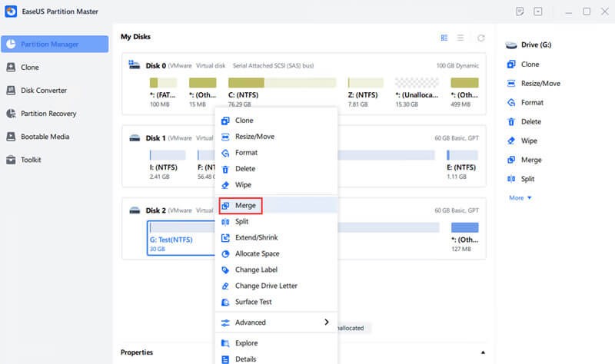Image resolution: width=615 pixels, height=364 pixels.
Task: Choose Change Drive Letter menu entry
Action: (276, 286)
